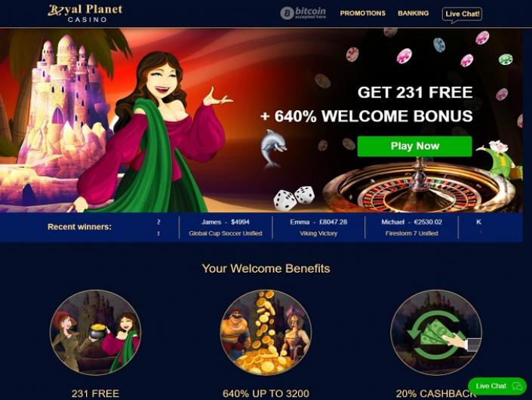The image size is (532, 400).
Task: Click the 20% CASHBACK title
Action: (436, 393)
